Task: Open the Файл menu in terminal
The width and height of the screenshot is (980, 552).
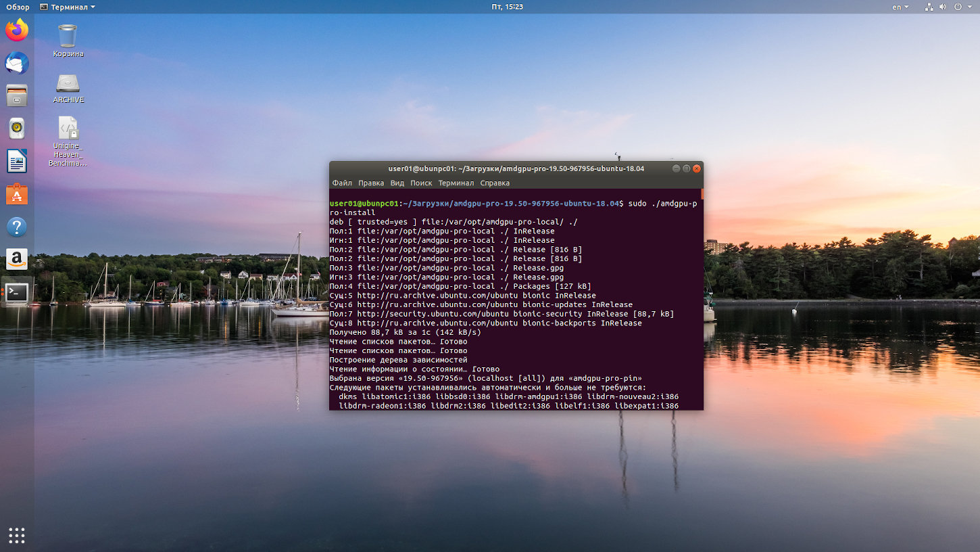Action: 342,183
